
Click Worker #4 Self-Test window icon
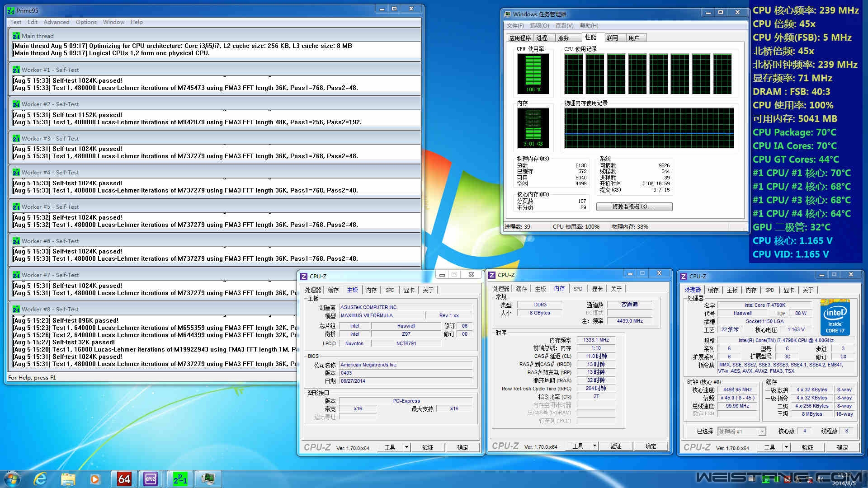(x=16, y=172)
